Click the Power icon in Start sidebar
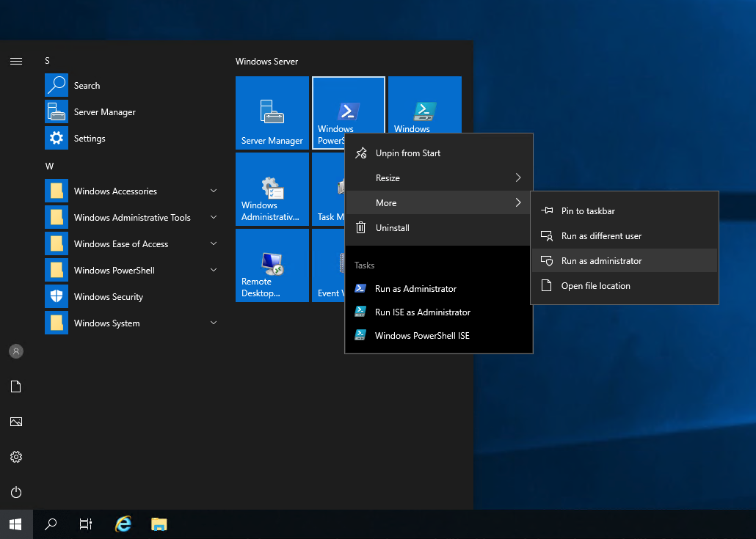Viewport: 756px width, 539px height. (16, 492)
